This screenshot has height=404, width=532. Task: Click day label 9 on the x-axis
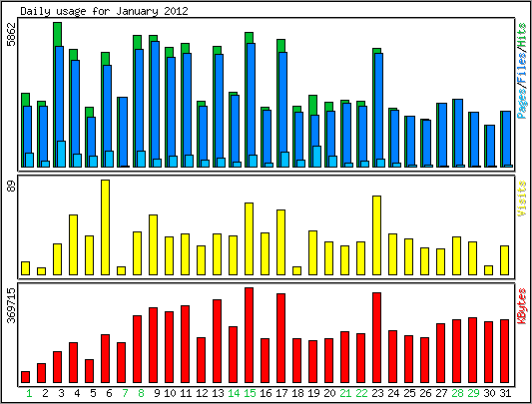coord(157,393)
